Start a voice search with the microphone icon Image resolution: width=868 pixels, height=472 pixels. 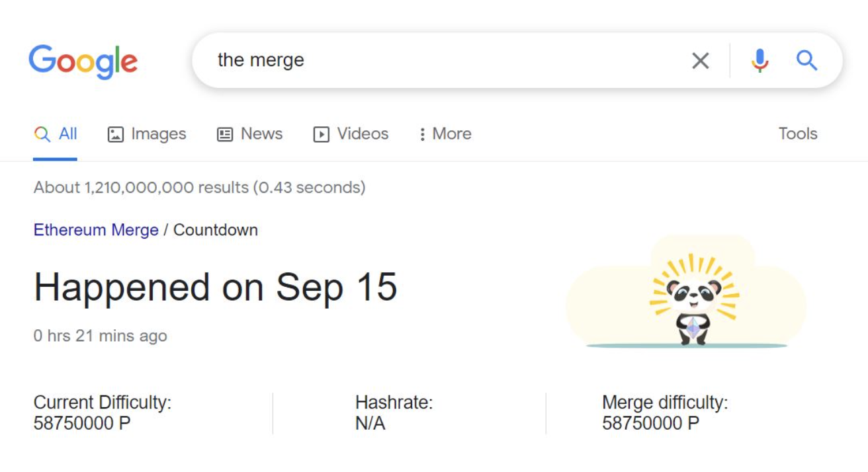(x=760, y=60)
